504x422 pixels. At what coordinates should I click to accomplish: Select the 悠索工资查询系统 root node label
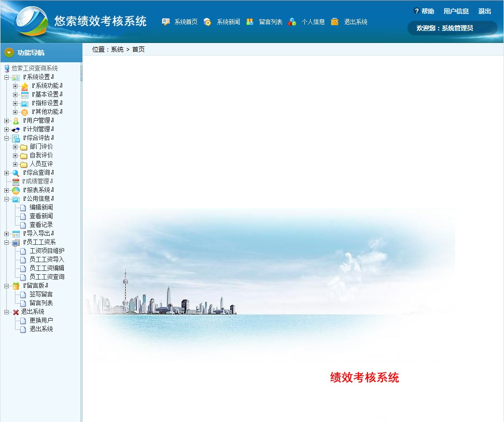coord(35,68)
